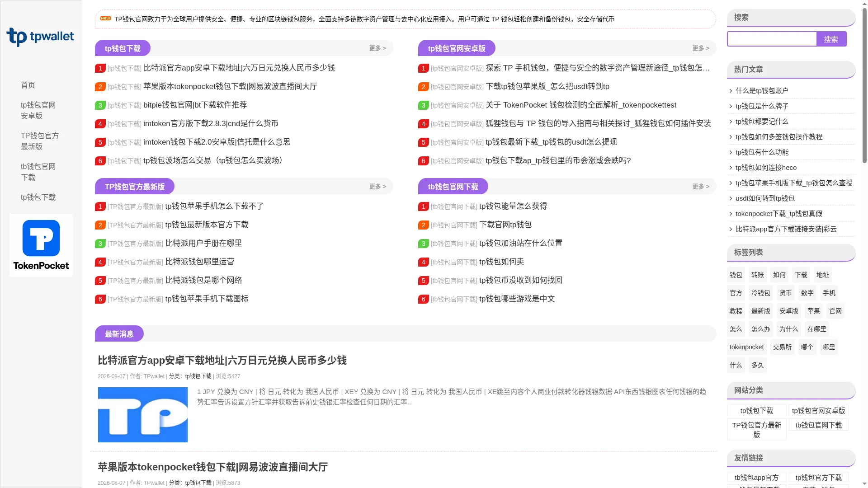The width and height of the screenshot is (868, 488).
Task: Open article 比特派钱包哪里运营
Action: click(200, 262)
